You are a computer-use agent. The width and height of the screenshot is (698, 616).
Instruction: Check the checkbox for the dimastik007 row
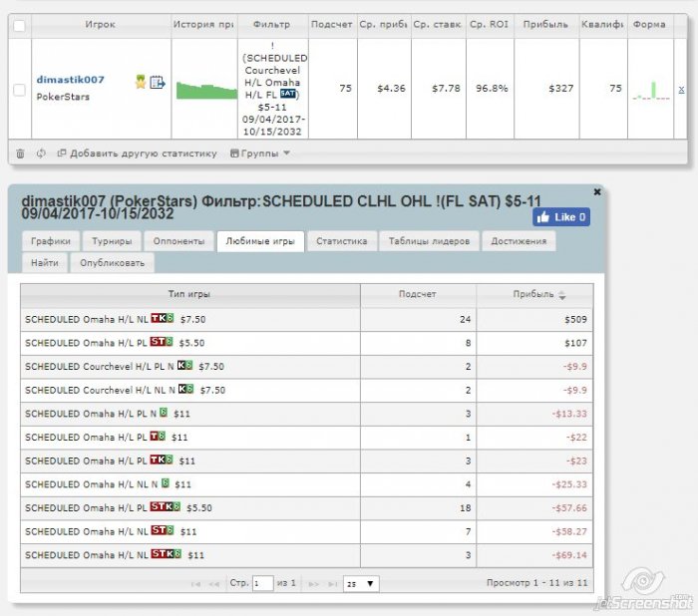pyautogui.click(x=19, y=90)
